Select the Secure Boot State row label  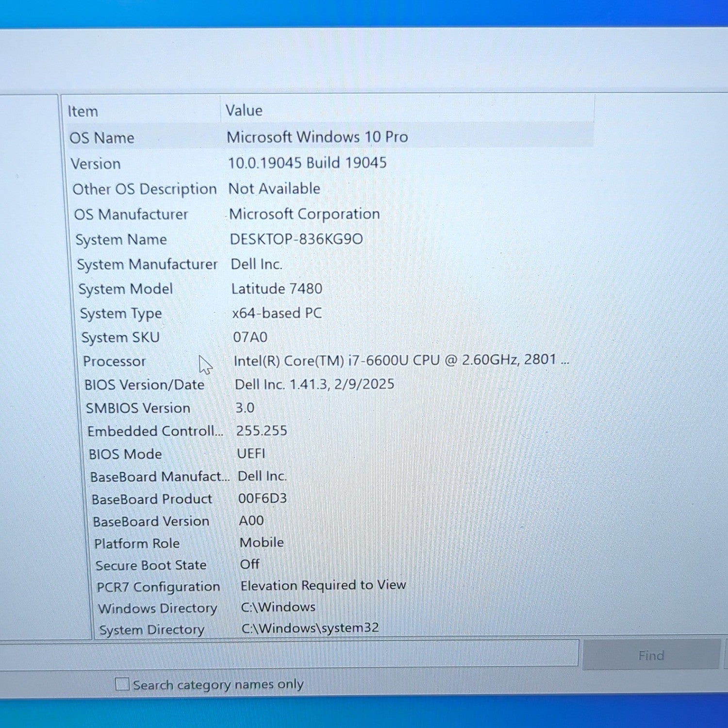[151, 565]
